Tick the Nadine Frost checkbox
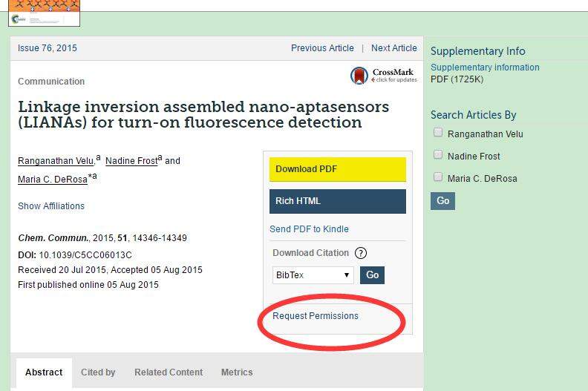This screenshot has height=391, width=588. [x=438, y=155]
